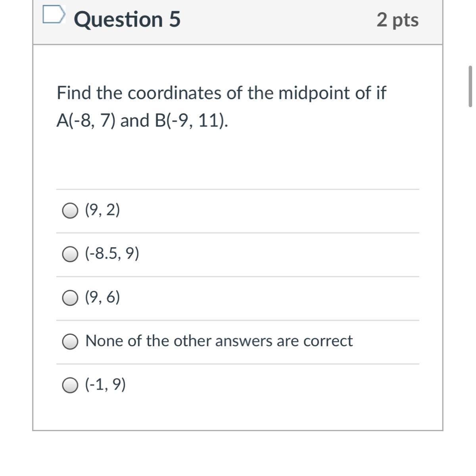This screenshot has width=476, height=476.
Task: Choose the (-8.5, 9) radio option
Action: (70, 254)
